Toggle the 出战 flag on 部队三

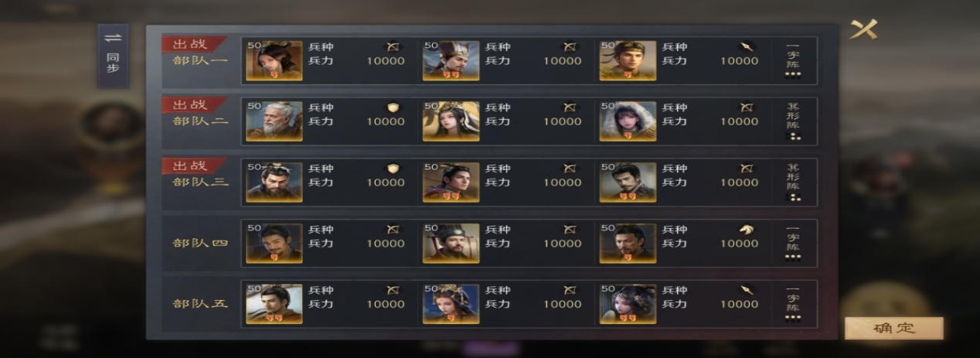tap(192, 166)
